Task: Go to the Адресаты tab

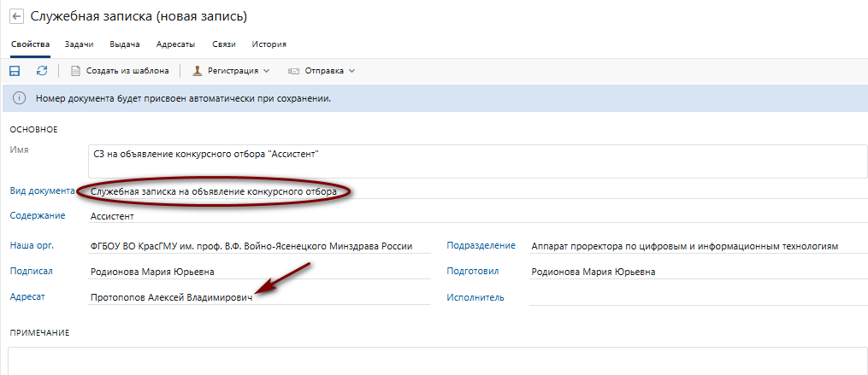Action: [x=175, y=44]
